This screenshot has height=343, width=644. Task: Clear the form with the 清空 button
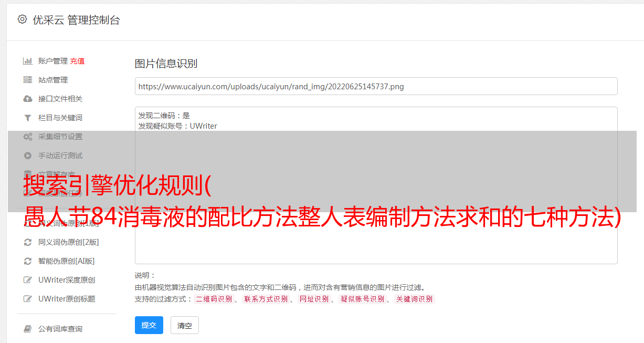tap(185, 325)
